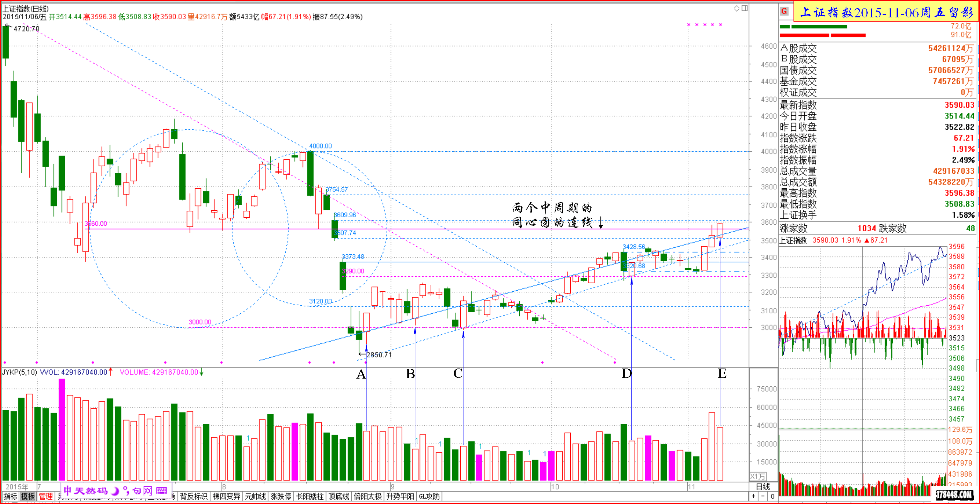Click the letter A marker label
The image size is (980, 504).
361,374
